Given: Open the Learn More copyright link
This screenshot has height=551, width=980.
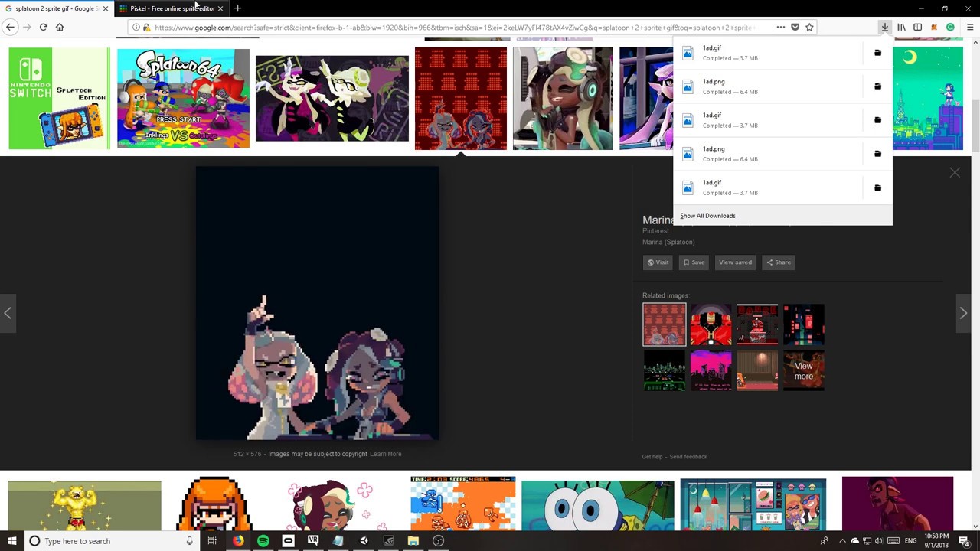Looking at the screenshot, I should pos(385,454).
